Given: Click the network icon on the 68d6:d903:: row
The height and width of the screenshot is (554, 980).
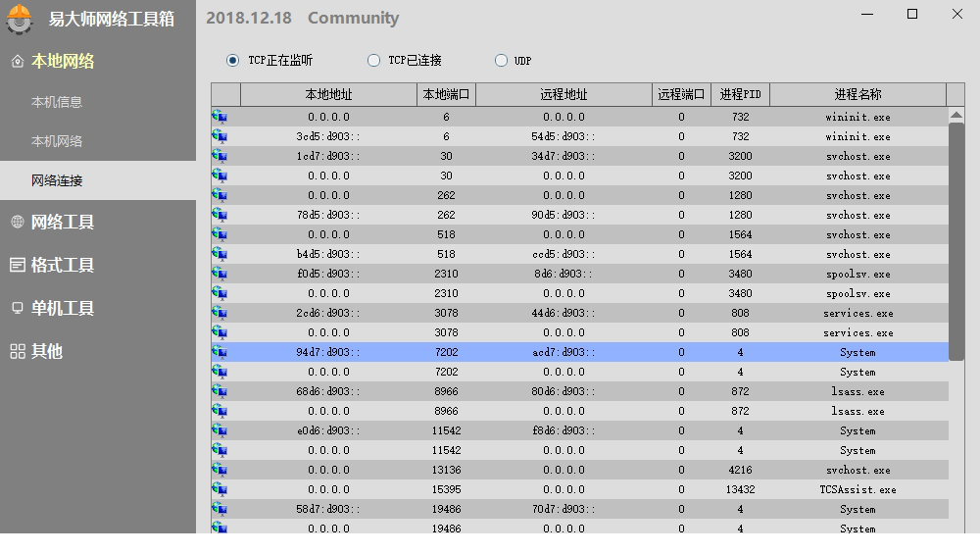Looking at the screenshot, I should coord(220,391).
